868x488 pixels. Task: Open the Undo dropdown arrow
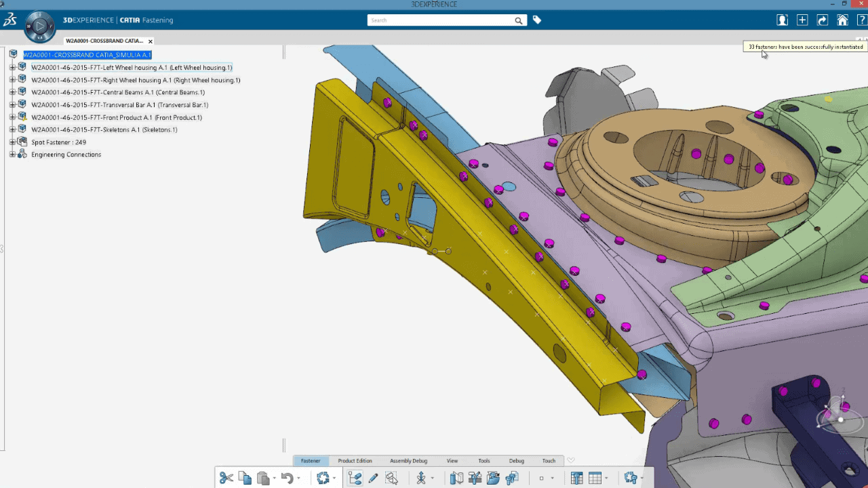[299, 479]
